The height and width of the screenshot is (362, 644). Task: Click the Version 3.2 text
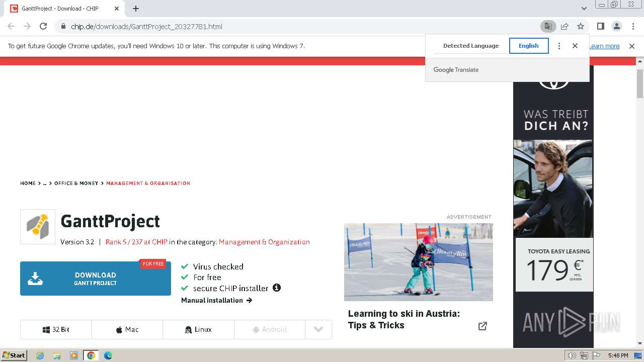click(77, 242)
